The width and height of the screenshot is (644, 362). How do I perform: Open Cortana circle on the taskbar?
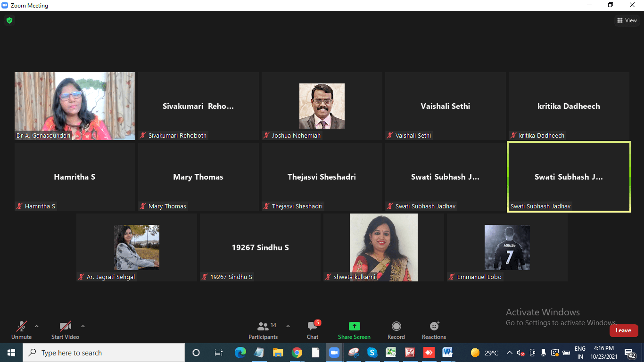(196, 353)
